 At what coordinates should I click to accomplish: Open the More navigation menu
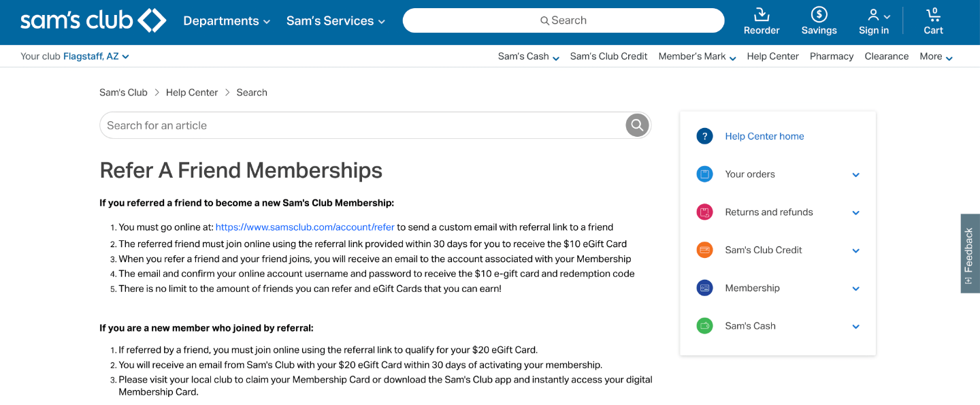tap(936, 56)
